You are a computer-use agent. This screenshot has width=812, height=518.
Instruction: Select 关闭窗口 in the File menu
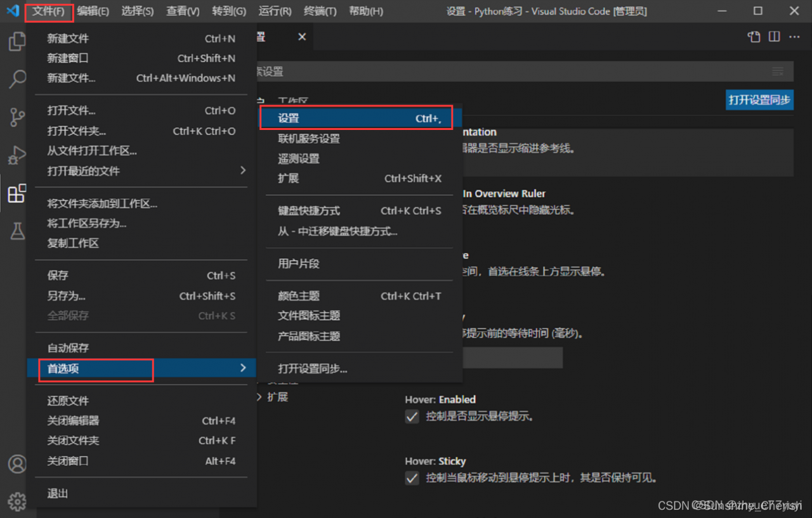pos(141,461)
